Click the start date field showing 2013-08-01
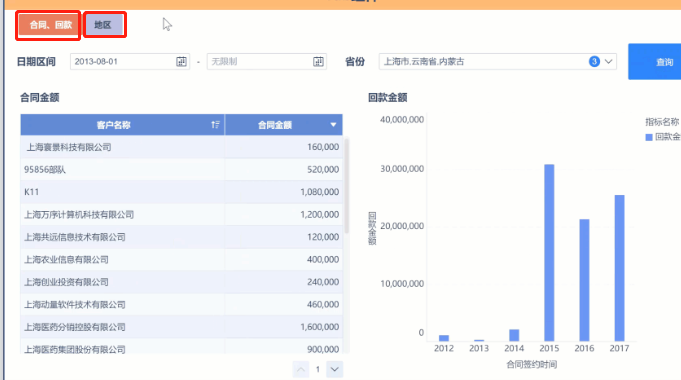Viewport: 681px width, 380px height. [x=129, y=62]
